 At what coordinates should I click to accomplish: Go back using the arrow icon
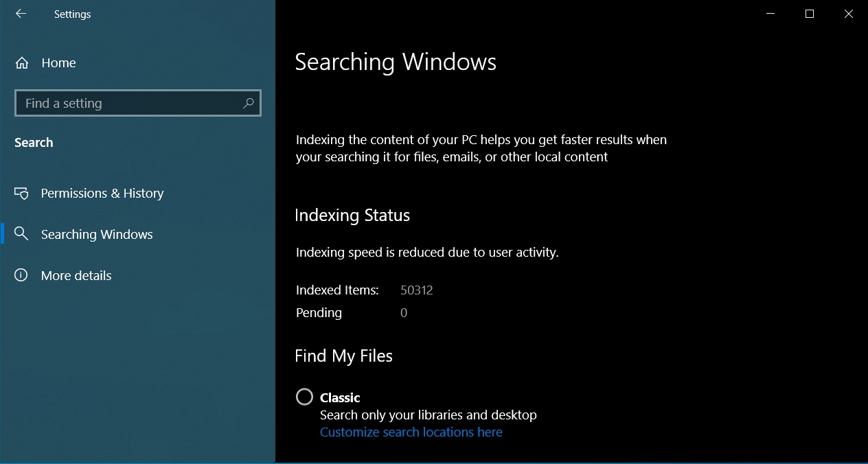[x=21, y=14]
